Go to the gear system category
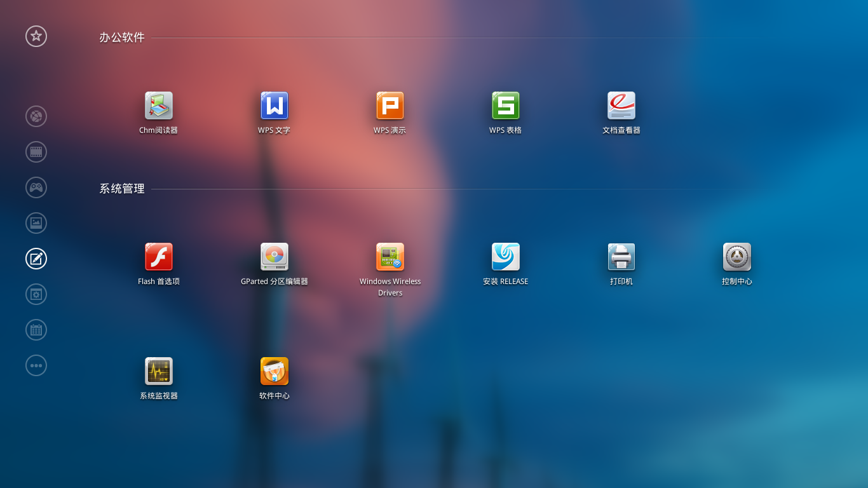This screenshot has width=868, height=488. point(36,294)
